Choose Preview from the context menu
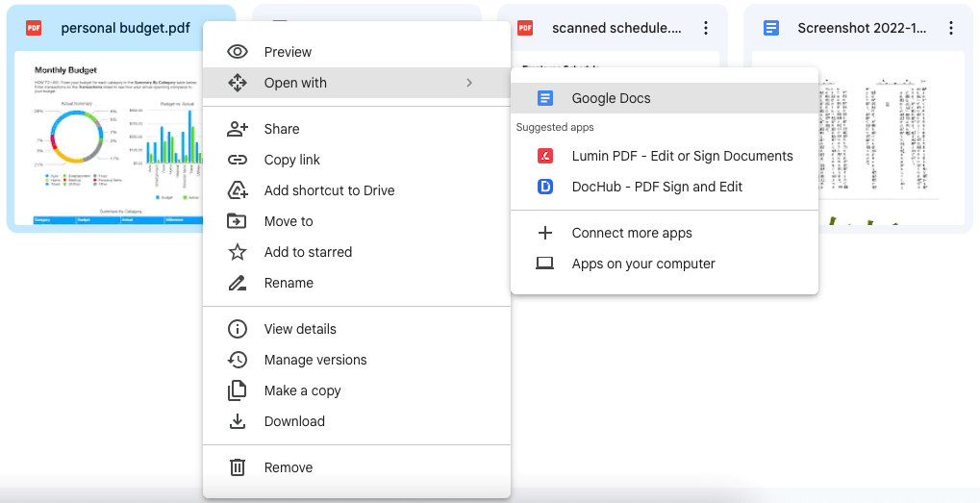The width and height of the screenshot is (980, 503). [356, 52]
